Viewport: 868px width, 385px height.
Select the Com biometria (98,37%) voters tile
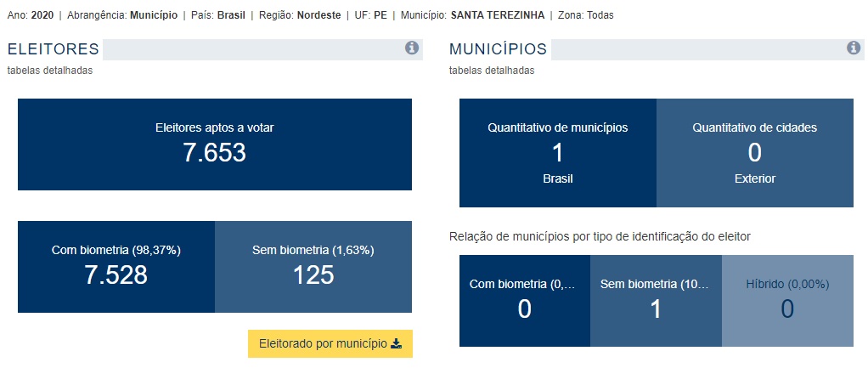[116, 267]
